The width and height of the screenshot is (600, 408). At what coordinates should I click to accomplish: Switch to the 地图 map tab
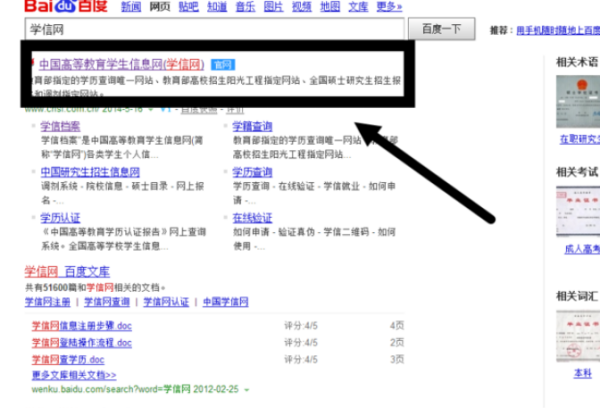[x=330, y=7]
